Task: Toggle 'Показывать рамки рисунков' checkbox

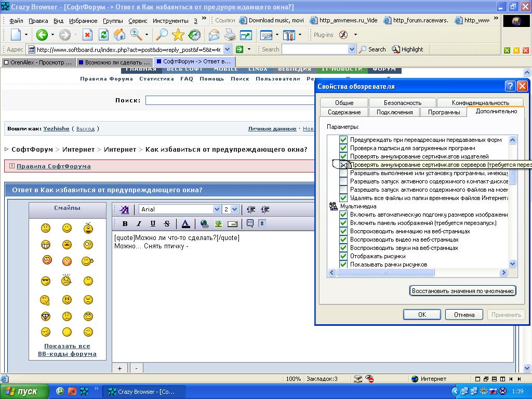Action: [343, 264]
